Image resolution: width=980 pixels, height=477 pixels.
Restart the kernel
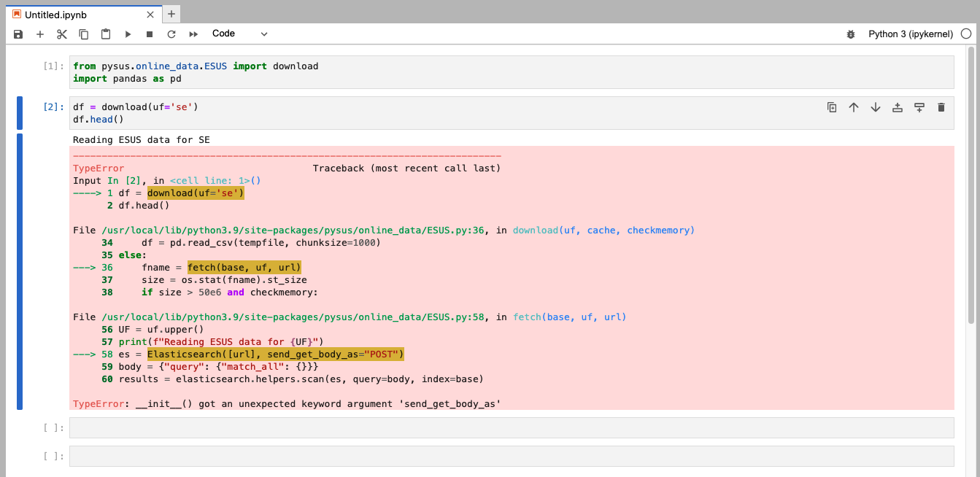click(171, 34)
